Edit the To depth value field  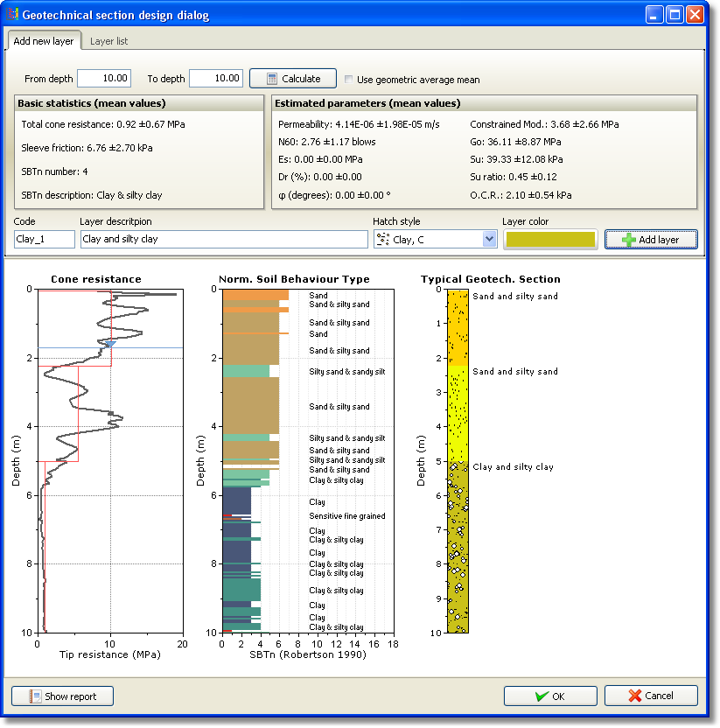pos(215,78)
